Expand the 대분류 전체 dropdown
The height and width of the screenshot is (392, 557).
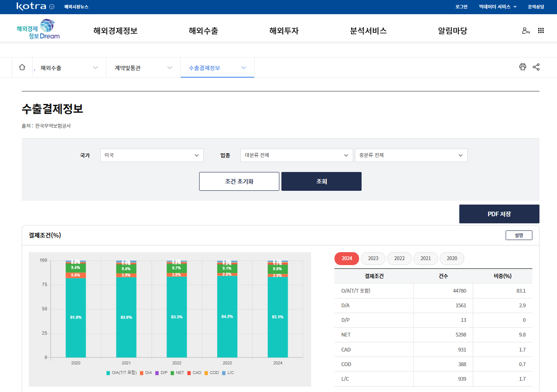[296, 155]
